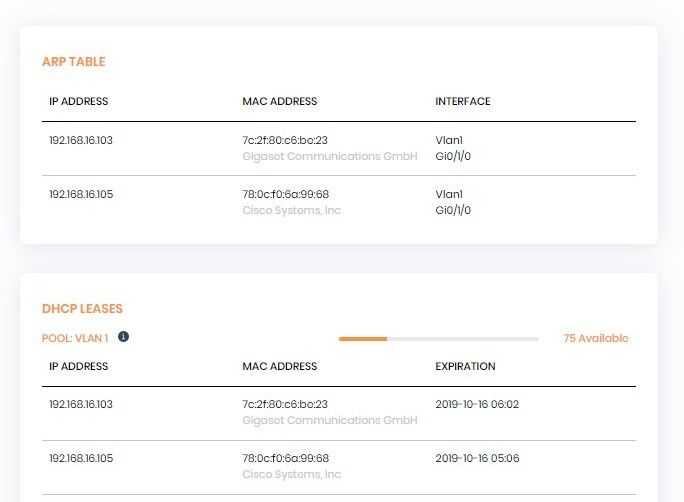Click ARP table IP ADDRESS column header
Viewport: 684px width, 502px height.
[79, 101]
